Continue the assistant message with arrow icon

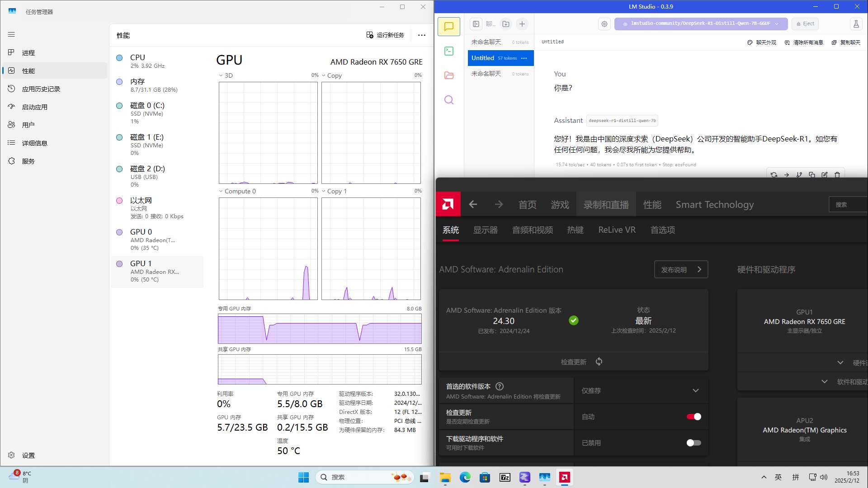coord(787,174)
